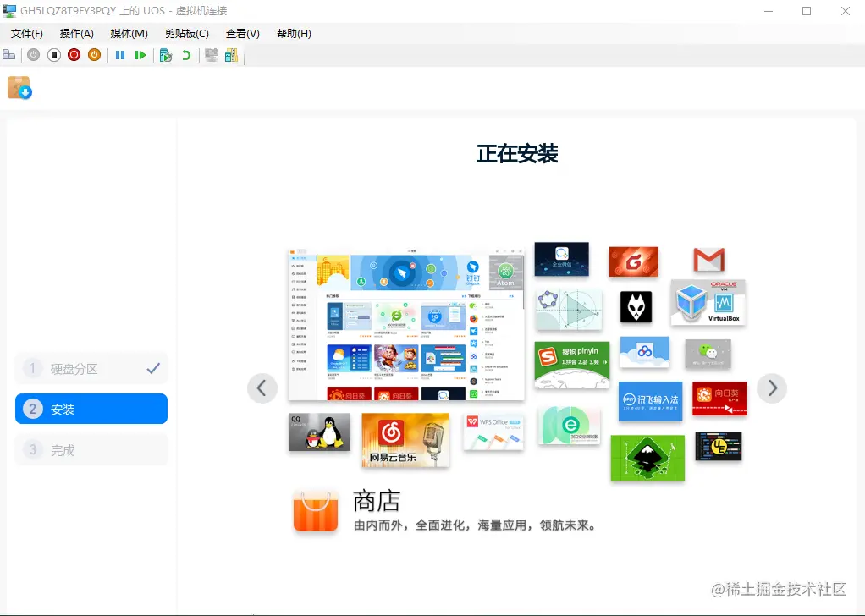Click the VM connection icon in title bar
865x616 pixels.
tap(9, 10)
